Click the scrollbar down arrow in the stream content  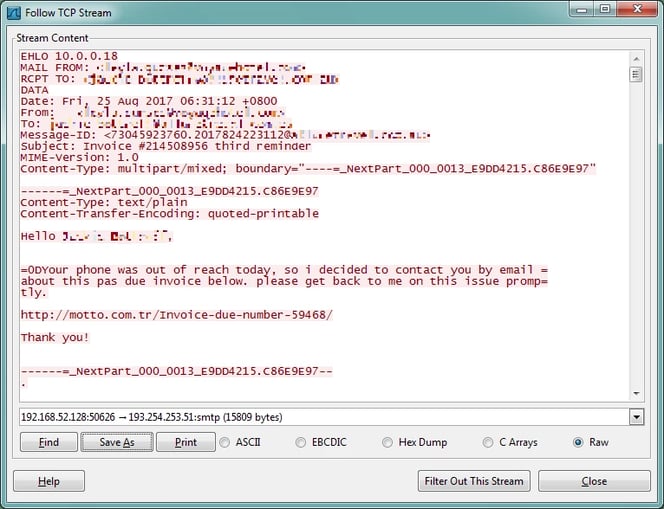point(636,393)
